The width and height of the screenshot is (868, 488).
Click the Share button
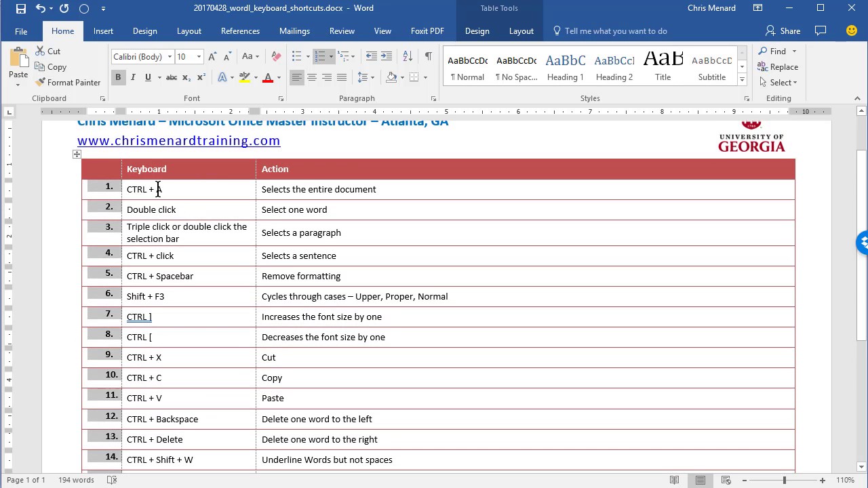[x=783, y=30]
